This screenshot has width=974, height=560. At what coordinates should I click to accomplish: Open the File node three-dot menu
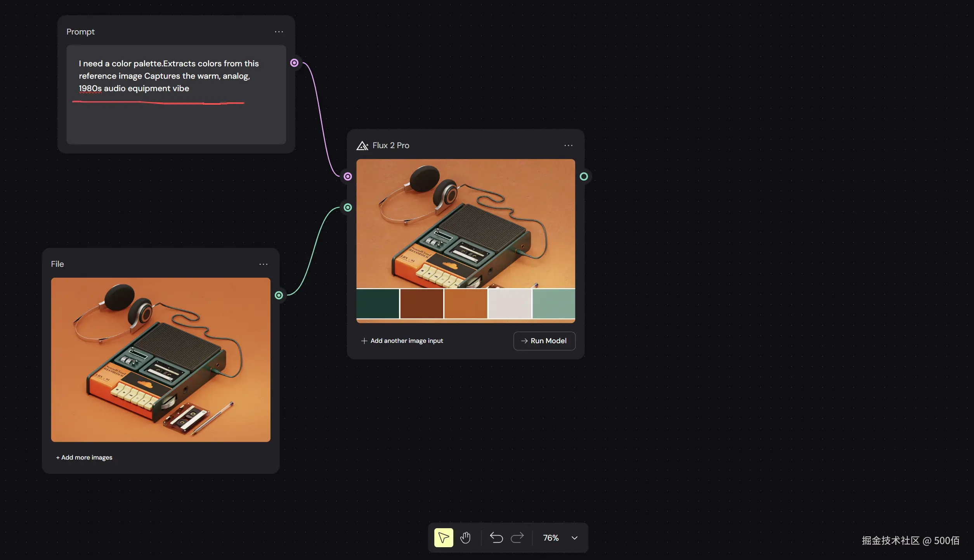[263, 264]
